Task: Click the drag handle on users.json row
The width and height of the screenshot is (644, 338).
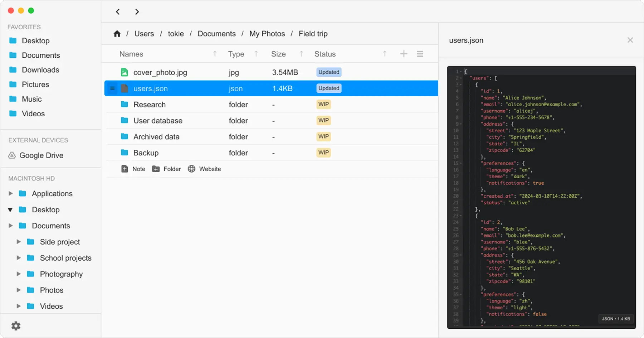Action: pyautogui.click(x=112, y=88)
